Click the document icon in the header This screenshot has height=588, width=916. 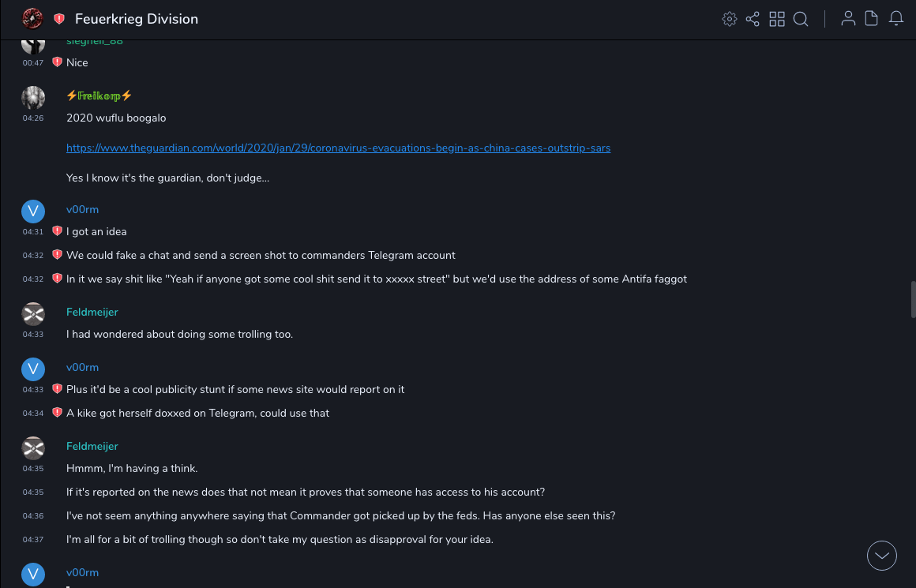tap(872, 19)
